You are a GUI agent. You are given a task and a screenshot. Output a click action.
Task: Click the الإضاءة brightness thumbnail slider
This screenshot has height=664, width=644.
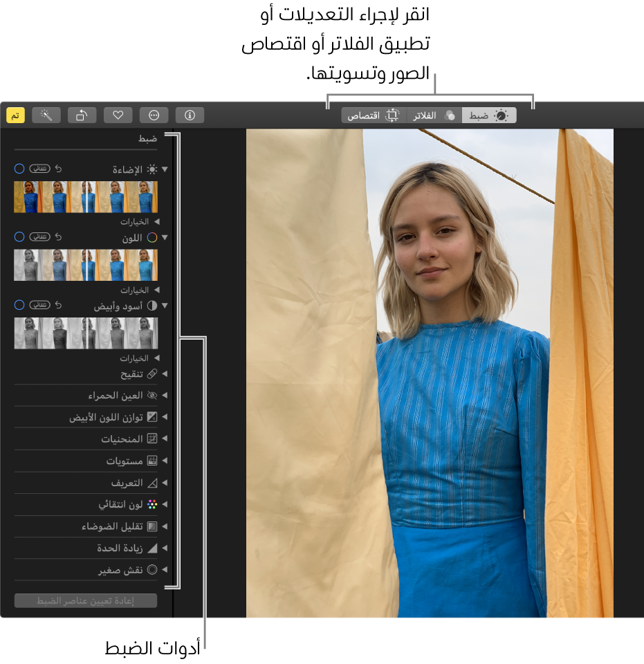click(86, 197)
